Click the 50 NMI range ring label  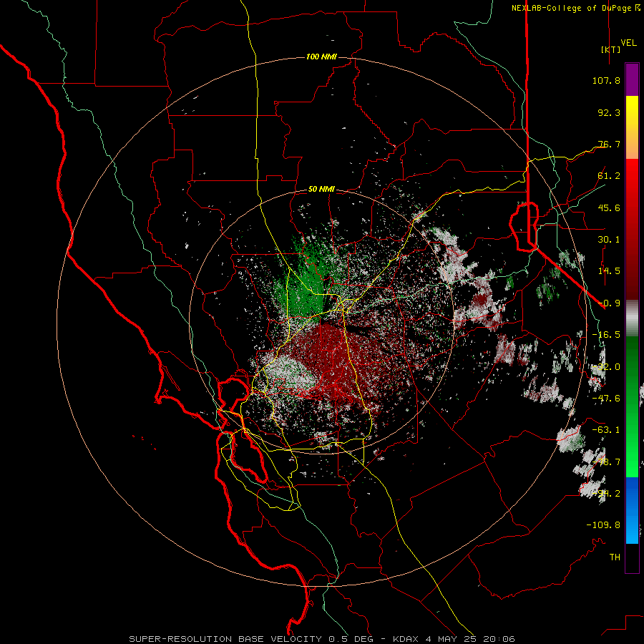[x=321, y=190]
